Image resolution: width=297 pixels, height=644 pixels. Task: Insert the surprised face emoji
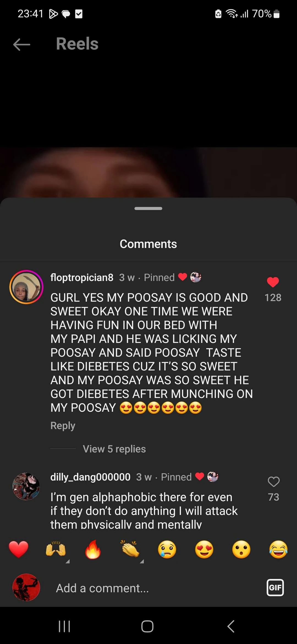(x=241, y=549)
